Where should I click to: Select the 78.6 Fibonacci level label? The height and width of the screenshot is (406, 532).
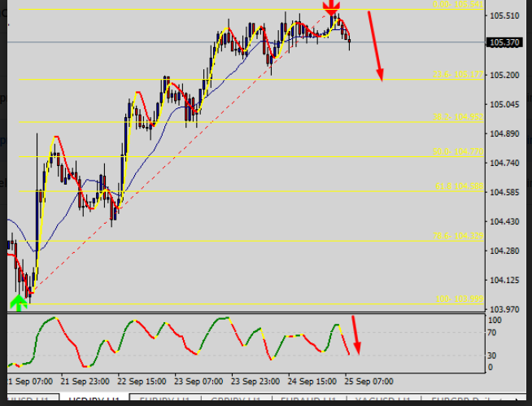click(x=458, y=236)
